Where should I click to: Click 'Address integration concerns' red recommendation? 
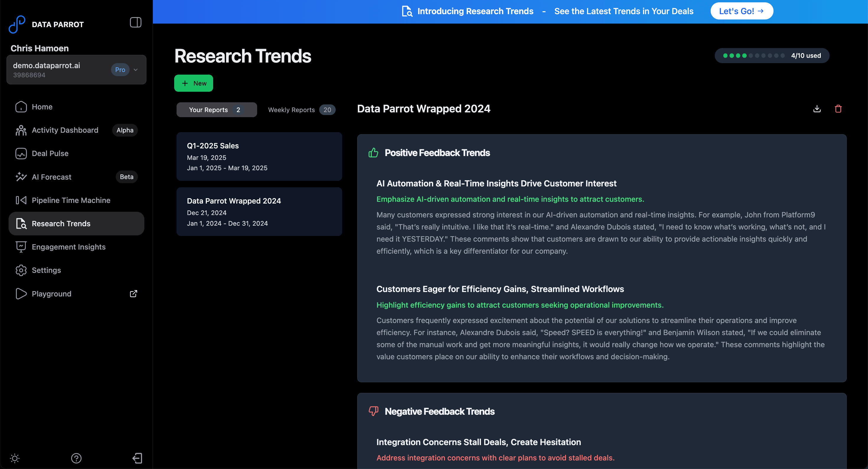coord(495,458)
